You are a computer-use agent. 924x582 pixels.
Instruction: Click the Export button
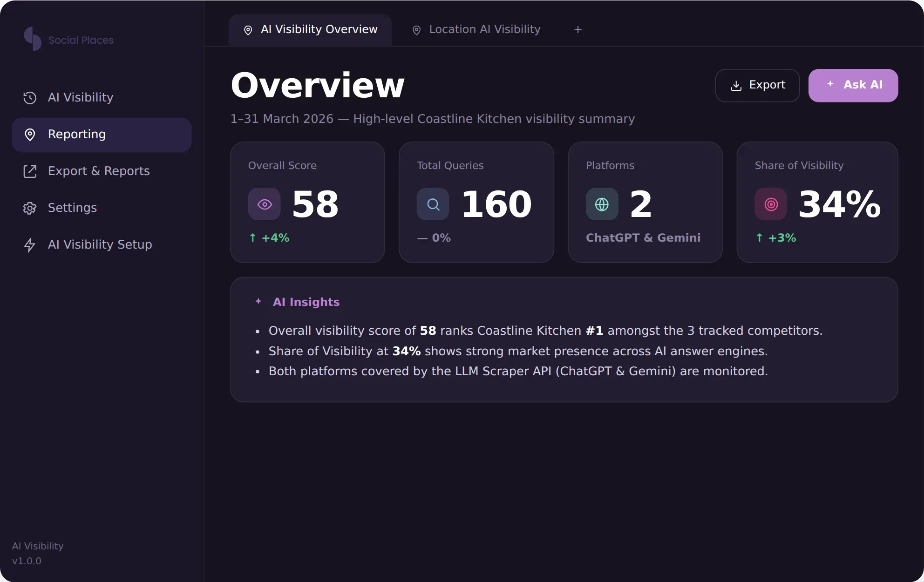pyautogui.click(x=757, y=85)
